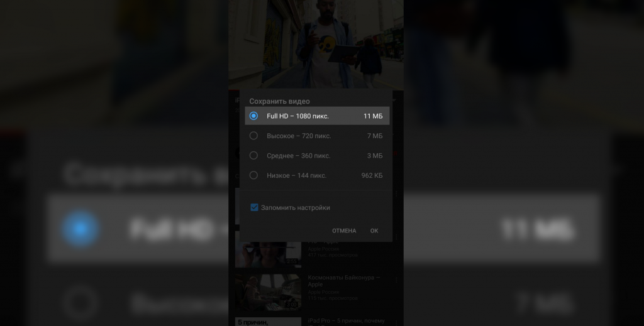The width and height of the screenshot is (644, 326).
Task: Uncheck the Запомнить настройки checkbox
Action: 254,207
